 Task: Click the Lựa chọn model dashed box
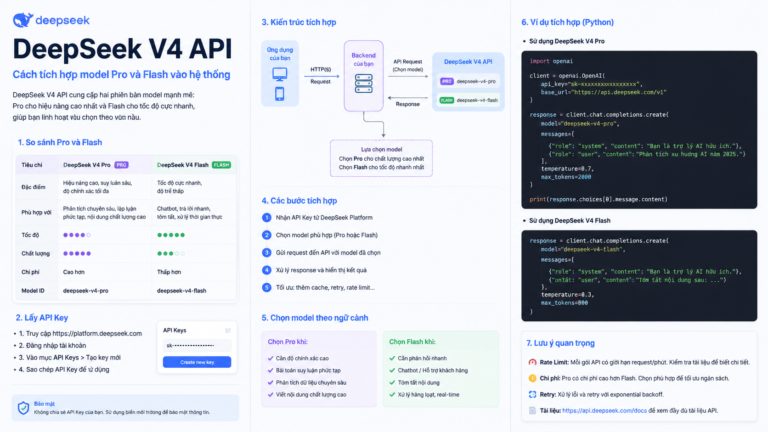(382, 158)
